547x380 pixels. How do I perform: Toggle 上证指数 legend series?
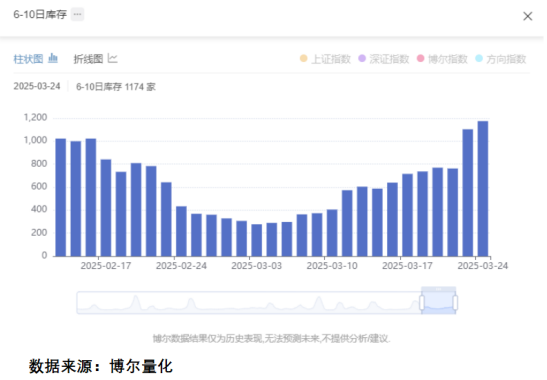[325, 59]
